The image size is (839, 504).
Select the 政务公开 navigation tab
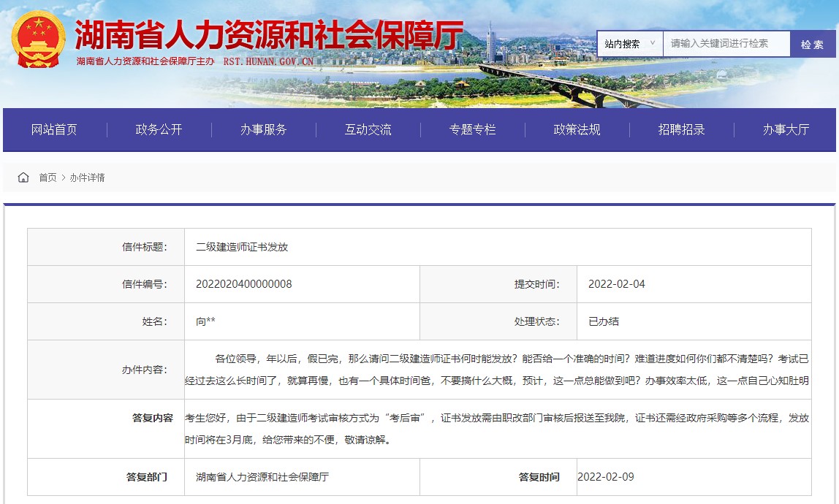click(x=158, y=129)
